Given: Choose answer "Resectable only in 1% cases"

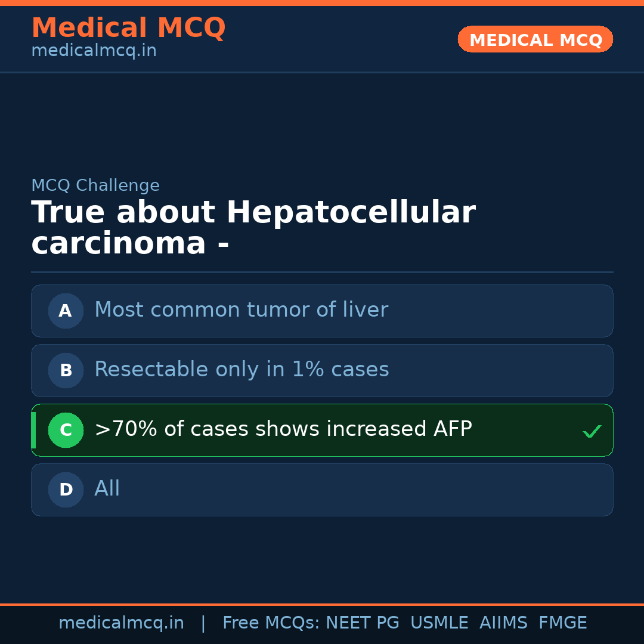Looking at the screenshot, I should coord(241,370).
